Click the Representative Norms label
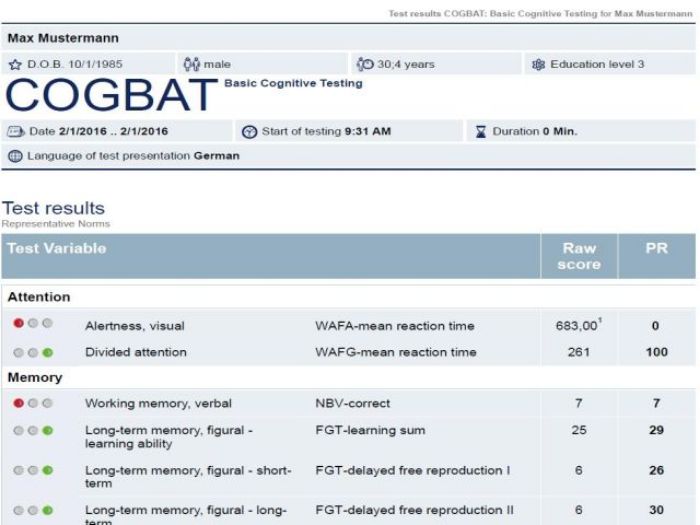Image resolution: width=700 pixels, height=525 pixels. point(56,224)
